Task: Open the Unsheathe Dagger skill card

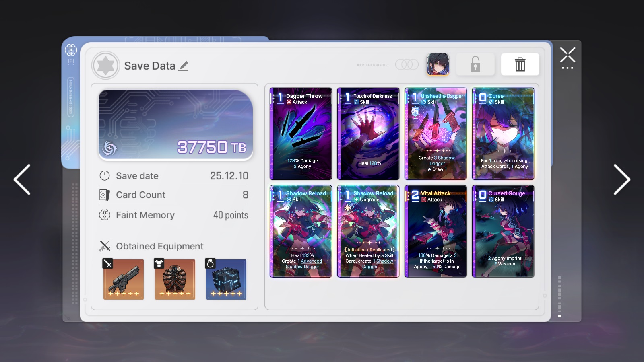Action: pyautogui.click(x=436, y=134)
